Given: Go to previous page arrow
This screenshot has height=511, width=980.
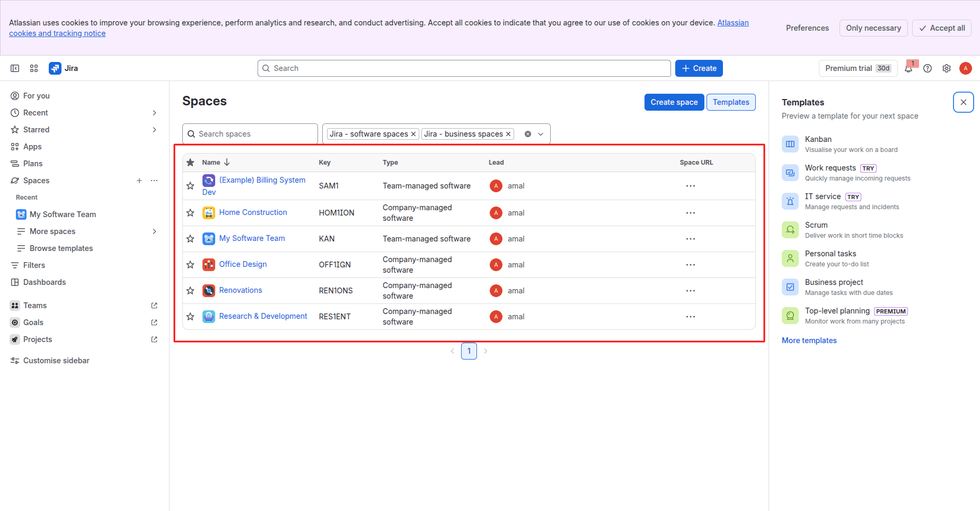Looking at the screenshot, I should tap(452, 351).
